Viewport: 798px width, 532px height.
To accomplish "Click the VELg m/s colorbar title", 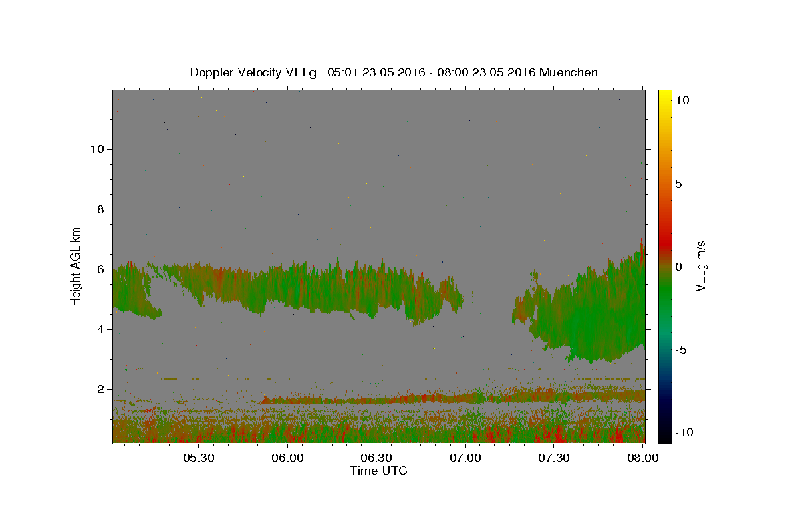I will click(700, 266).
